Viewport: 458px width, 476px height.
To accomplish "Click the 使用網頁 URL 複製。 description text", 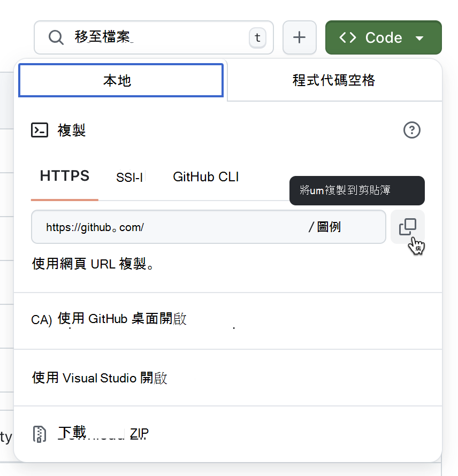I will tap(93, 264).
